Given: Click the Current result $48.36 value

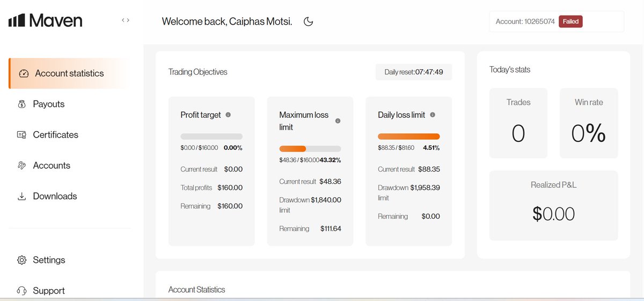Looking at the screenshot, I should point(330,181).
